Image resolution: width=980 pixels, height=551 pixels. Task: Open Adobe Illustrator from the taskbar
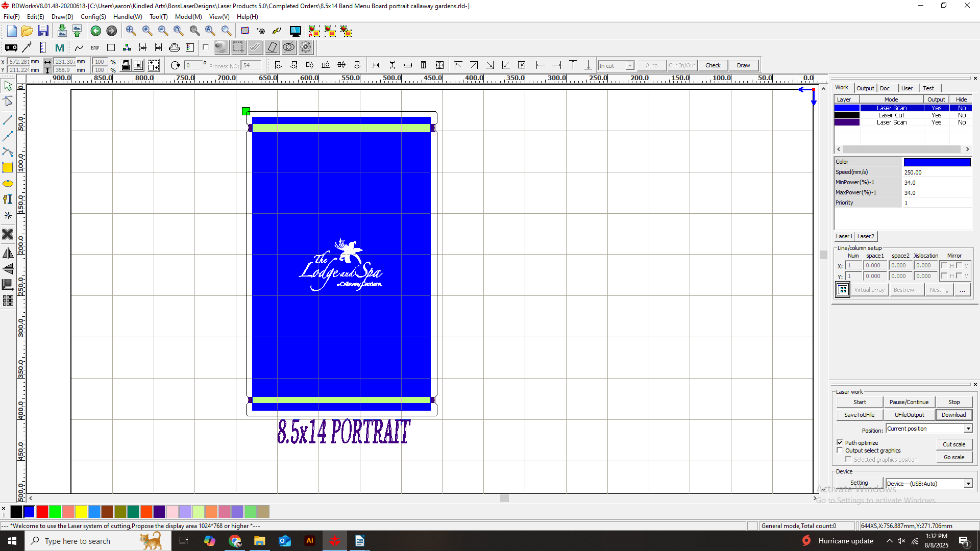coord(310,541)
